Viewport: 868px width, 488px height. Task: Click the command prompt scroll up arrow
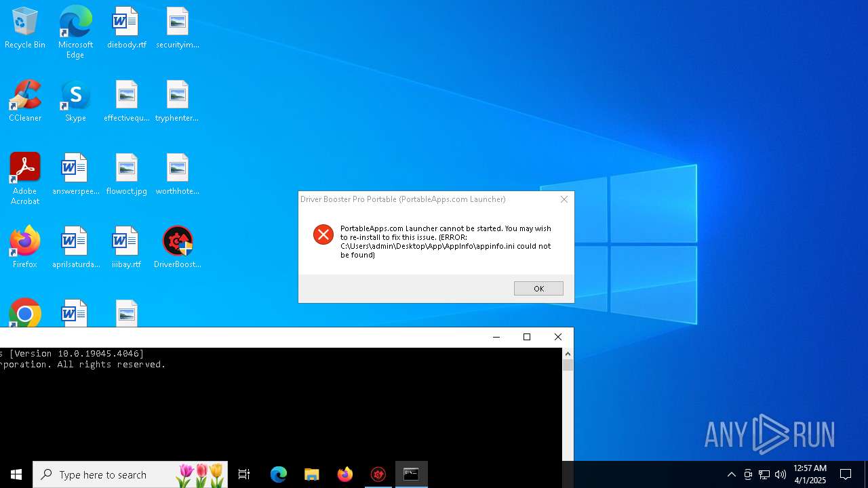coord(568,354)
